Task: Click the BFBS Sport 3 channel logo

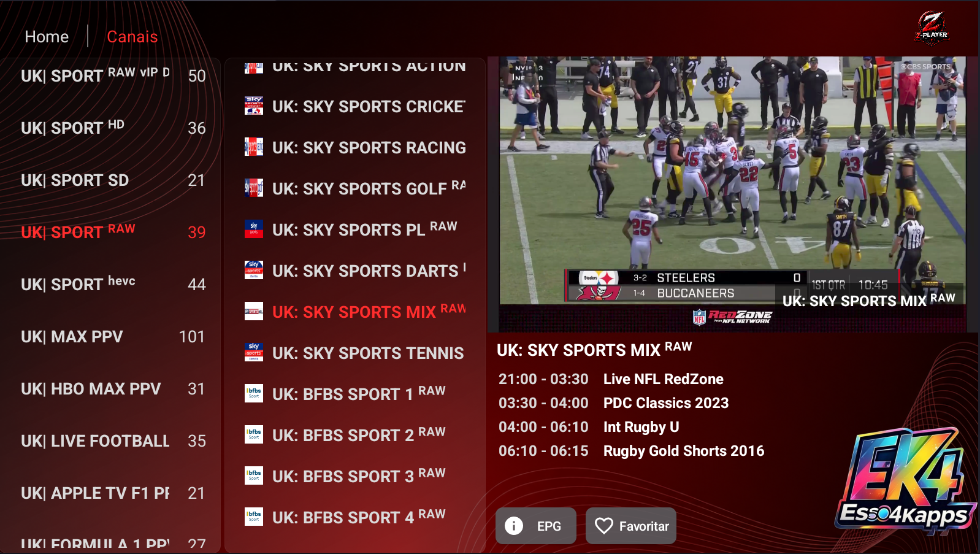Action: (254, 476)
